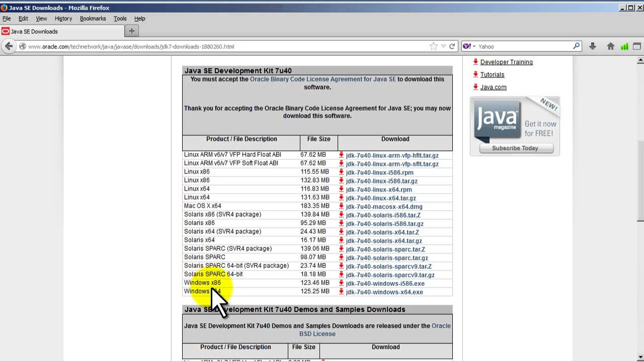Open the Downloads arrow icon in toolbar
Viewport: 644px width, 362px height.
click(x=592, y=46)
